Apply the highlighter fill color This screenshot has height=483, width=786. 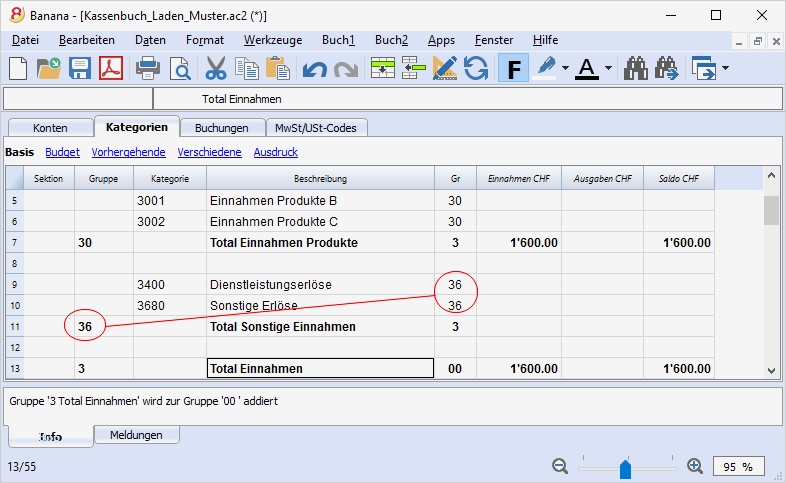pos(546,68)
